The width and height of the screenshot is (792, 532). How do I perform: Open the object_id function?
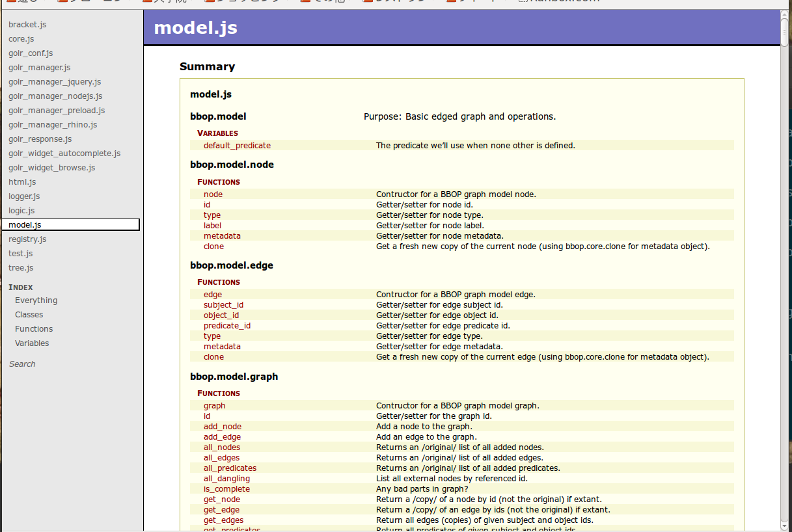pos(221,315)
